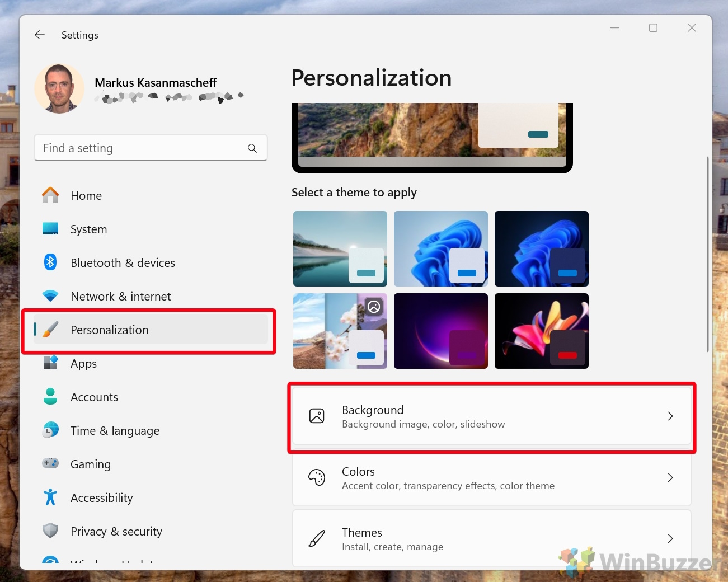Expand the Themes settings chevron

(x=670, y=538)
